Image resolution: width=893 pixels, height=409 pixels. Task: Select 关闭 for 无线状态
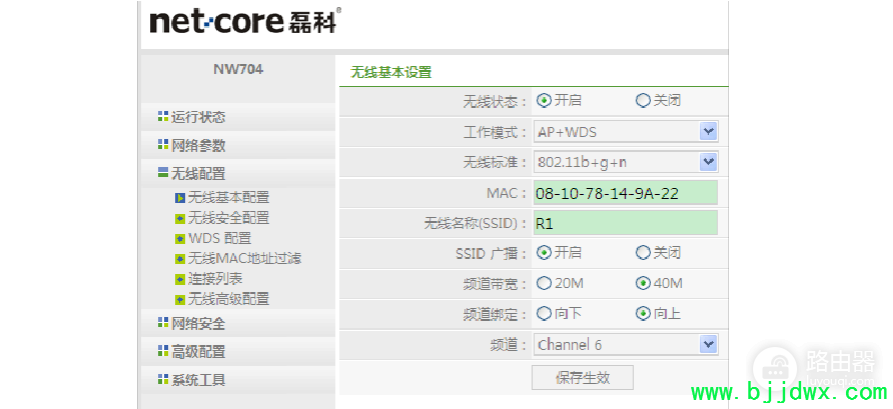coord(643,100)
